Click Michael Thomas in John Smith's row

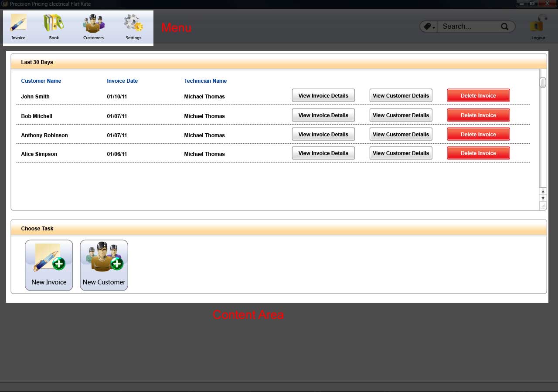tap(204, 97)
